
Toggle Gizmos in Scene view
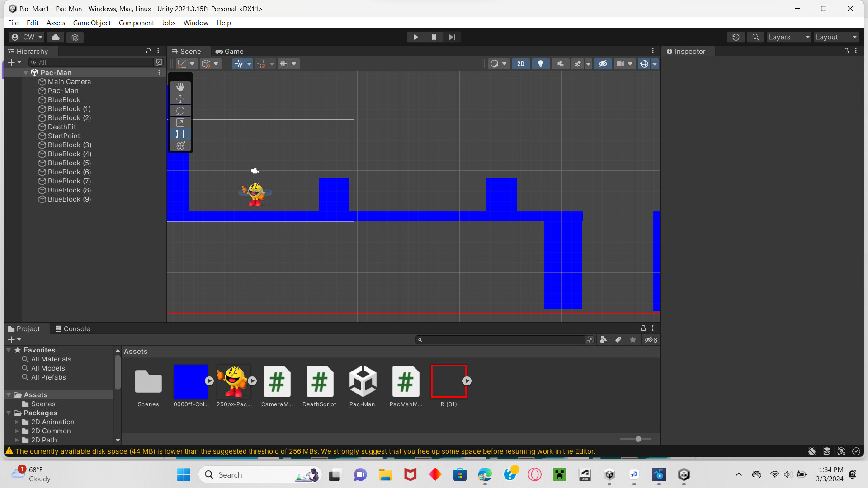[644, 64]
